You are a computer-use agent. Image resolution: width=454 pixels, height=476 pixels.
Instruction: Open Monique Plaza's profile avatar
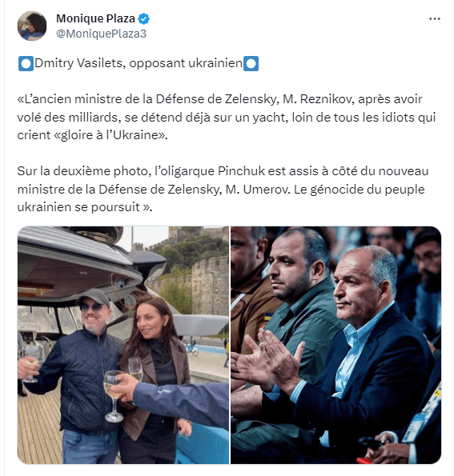[x=32, y=26]
